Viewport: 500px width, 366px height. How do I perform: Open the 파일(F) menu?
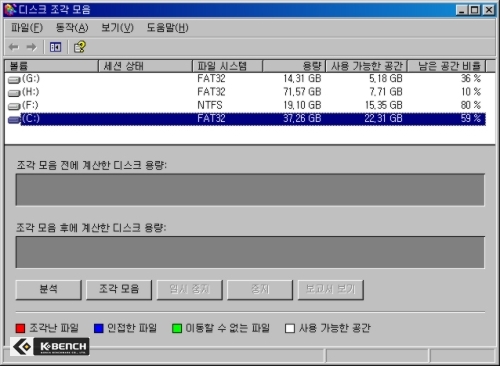27,28
